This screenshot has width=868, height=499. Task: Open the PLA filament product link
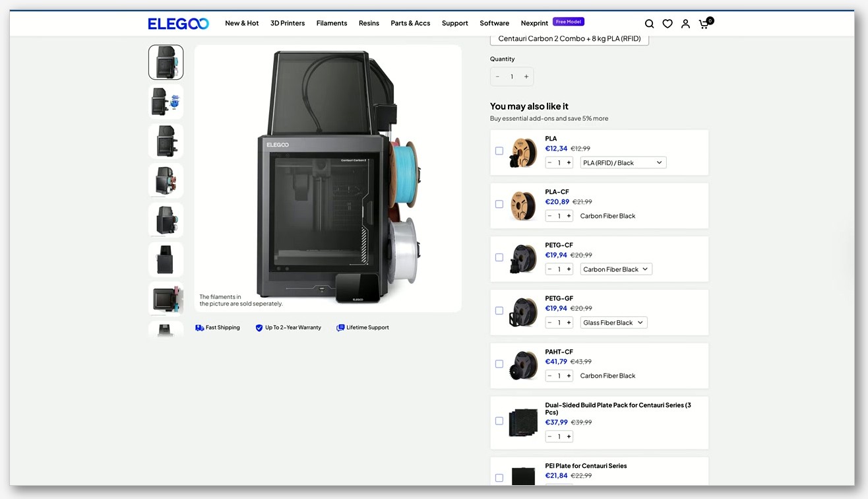[551, 139]
